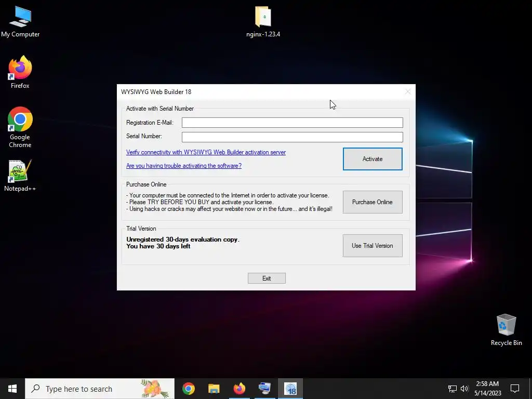Click "Unregistered 30-days evaluation copy." text
The width and height of the screenshot is (532, 399).
[183, 239]
